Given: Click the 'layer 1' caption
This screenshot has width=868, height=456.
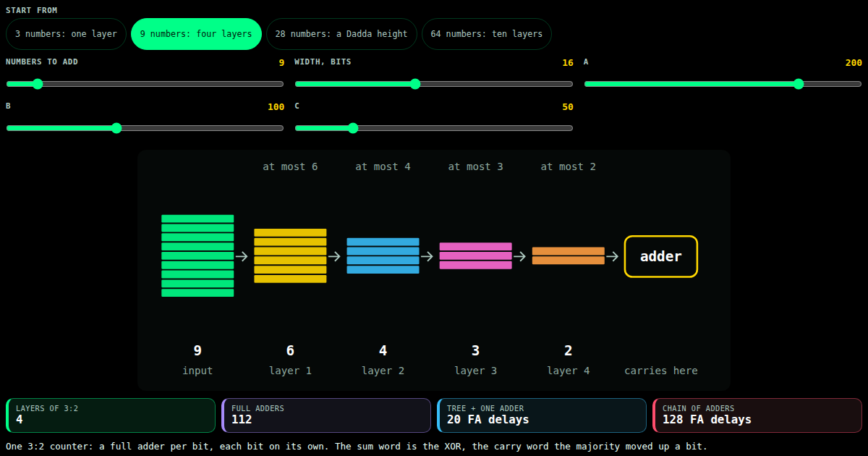Looking at the screenshot, I should tap(290, 371).
